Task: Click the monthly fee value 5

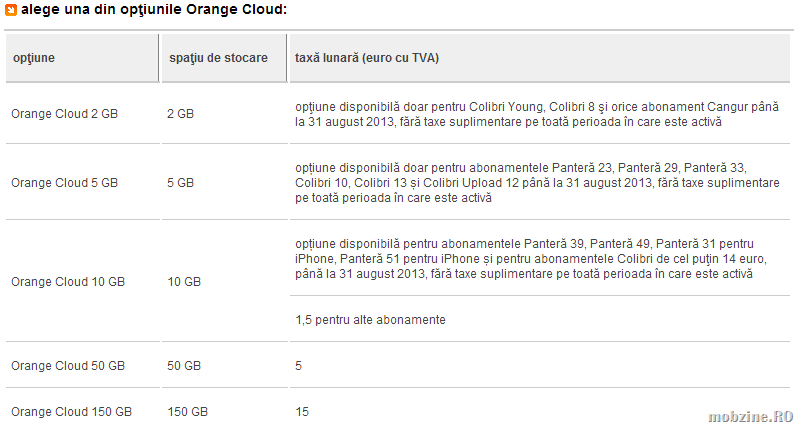Action: click(299, 366)
